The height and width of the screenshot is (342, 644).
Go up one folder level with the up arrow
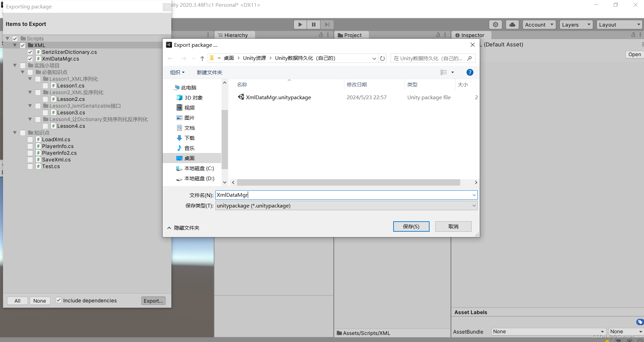point(202,59)
